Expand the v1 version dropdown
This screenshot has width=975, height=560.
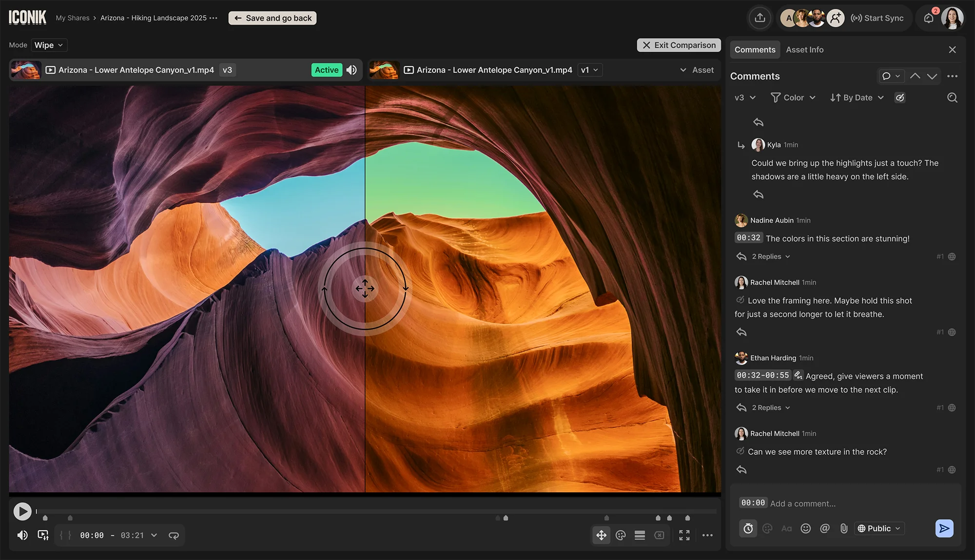(x=589, y=70)
